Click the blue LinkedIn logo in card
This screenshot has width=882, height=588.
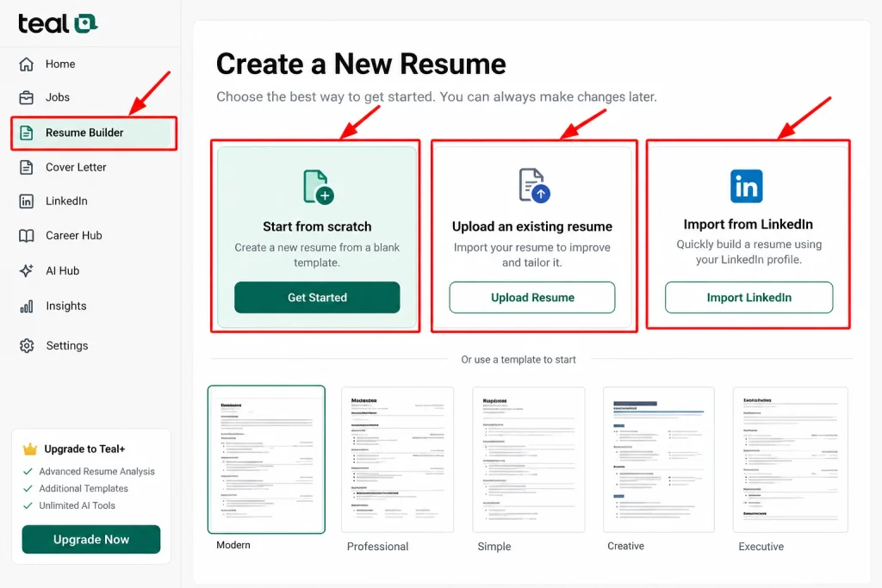pos(747,186)
